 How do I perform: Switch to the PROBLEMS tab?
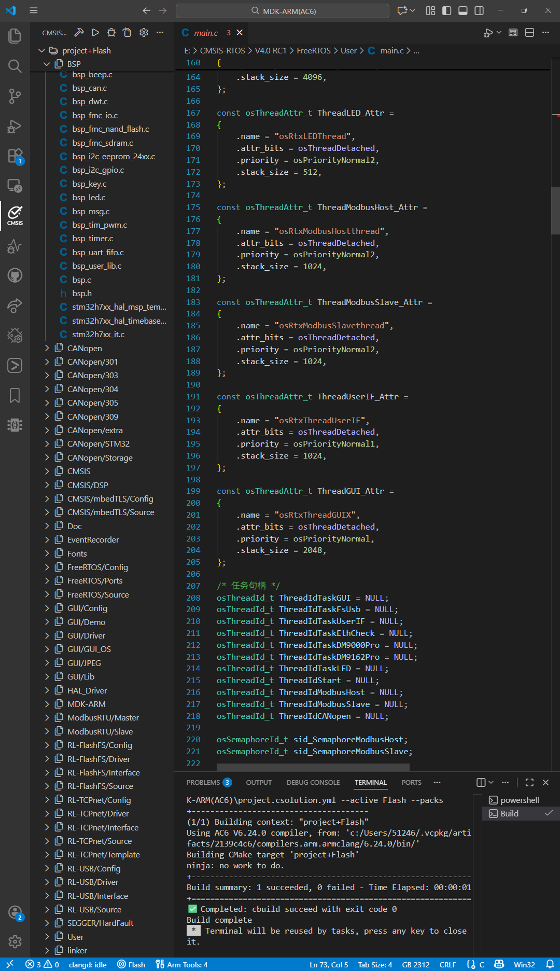pos(203,782)
